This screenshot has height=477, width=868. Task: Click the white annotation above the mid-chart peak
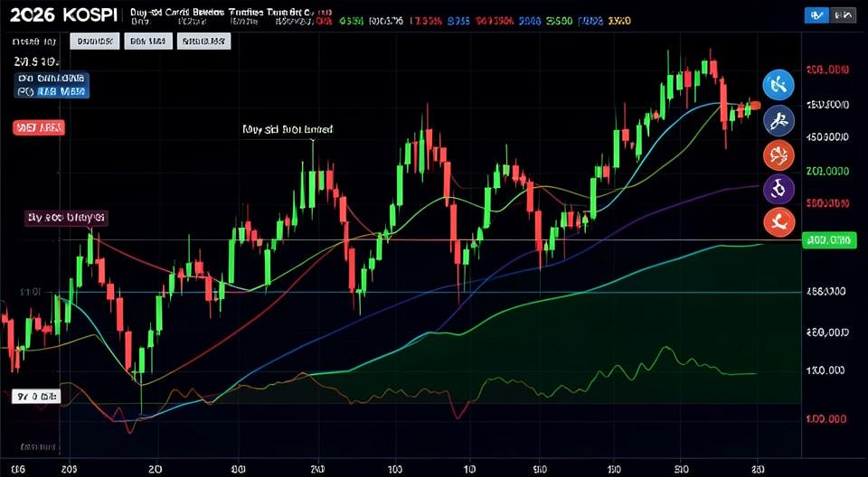pyautogui.click(x=288, y=130)
